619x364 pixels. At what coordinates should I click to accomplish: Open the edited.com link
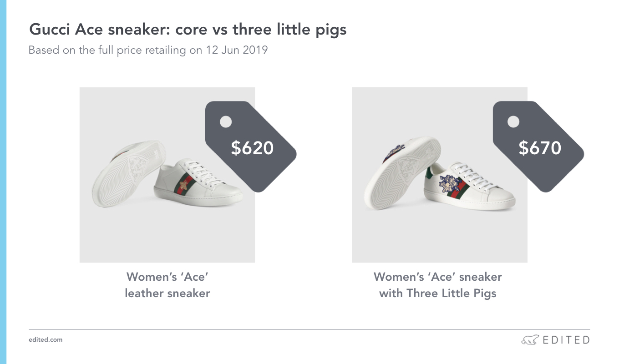[x=46, y=339]
